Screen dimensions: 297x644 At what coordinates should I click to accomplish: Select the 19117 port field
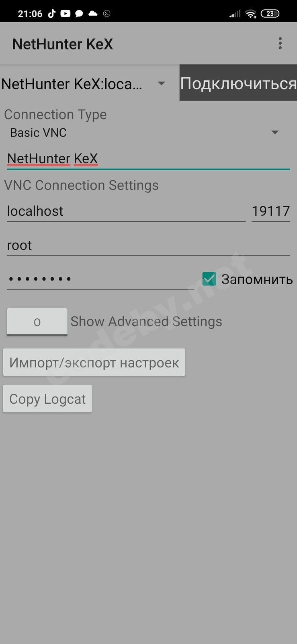(x=271, y=211)
